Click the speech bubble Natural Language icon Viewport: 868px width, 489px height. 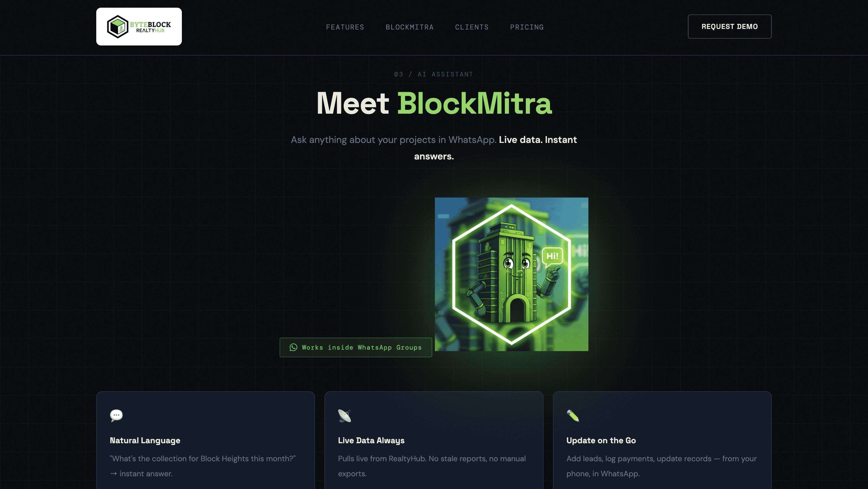click(x=116, y=415)
